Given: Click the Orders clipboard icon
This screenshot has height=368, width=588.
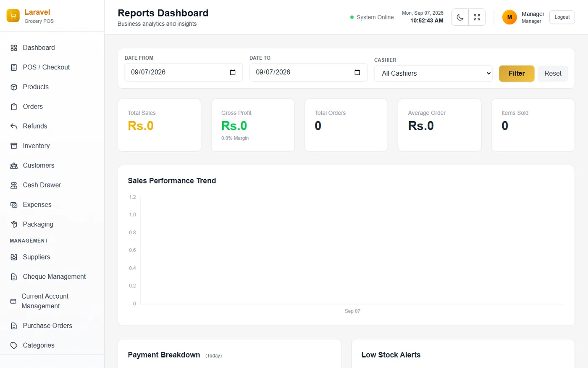Looking at the screenshot, I should click(x=14, y=107).
